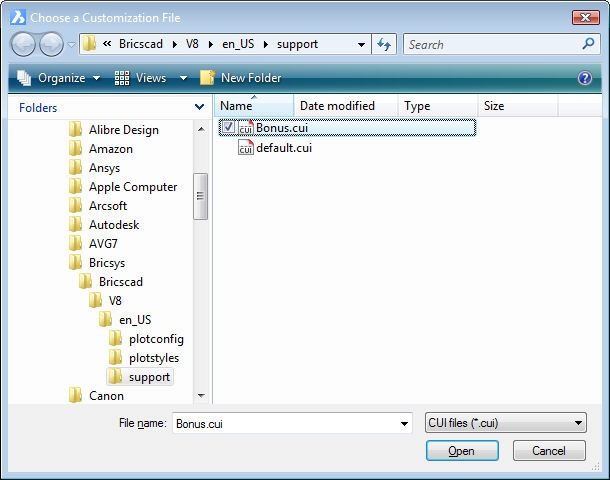Click the Views grid icon

tap(122, 78)
